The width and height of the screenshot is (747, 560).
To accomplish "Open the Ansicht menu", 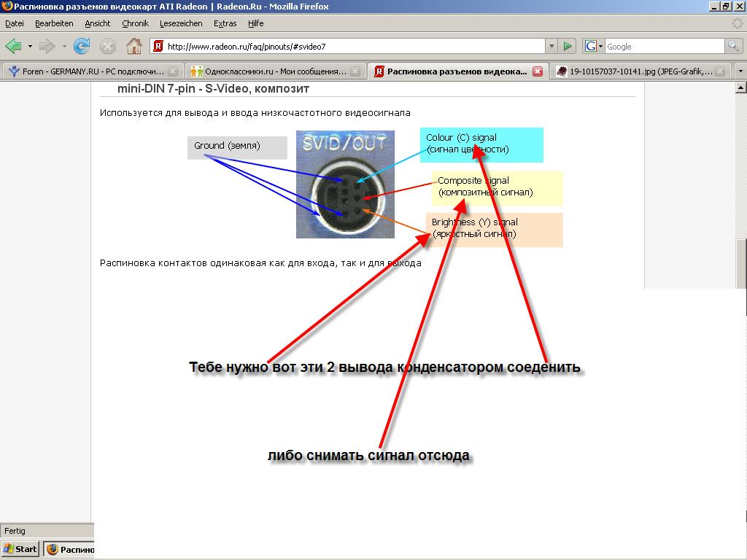I will tap(97, 23).
